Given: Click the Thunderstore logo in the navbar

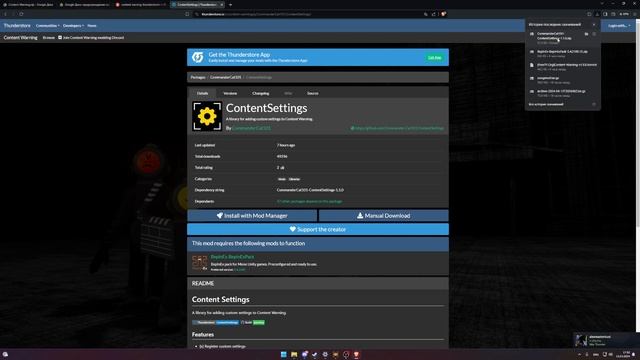Looking at the screenshot, I should click(x=17, y=25).
